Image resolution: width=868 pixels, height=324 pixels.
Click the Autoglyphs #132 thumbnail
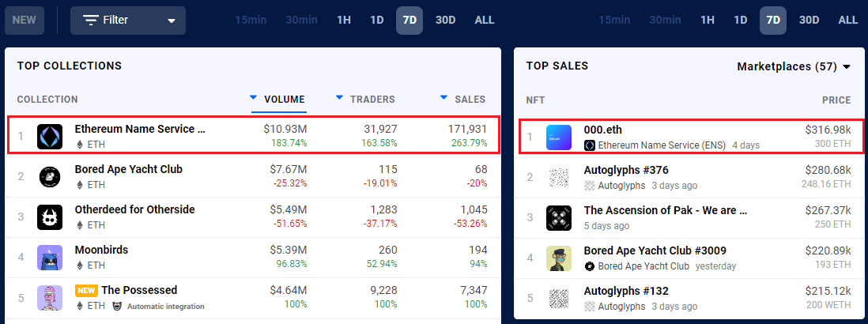click(x=559, y=299)
